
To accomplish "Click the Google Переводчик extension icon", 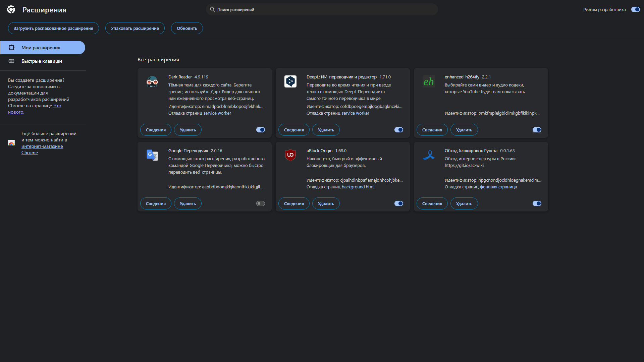I will [x=152, y=155].
